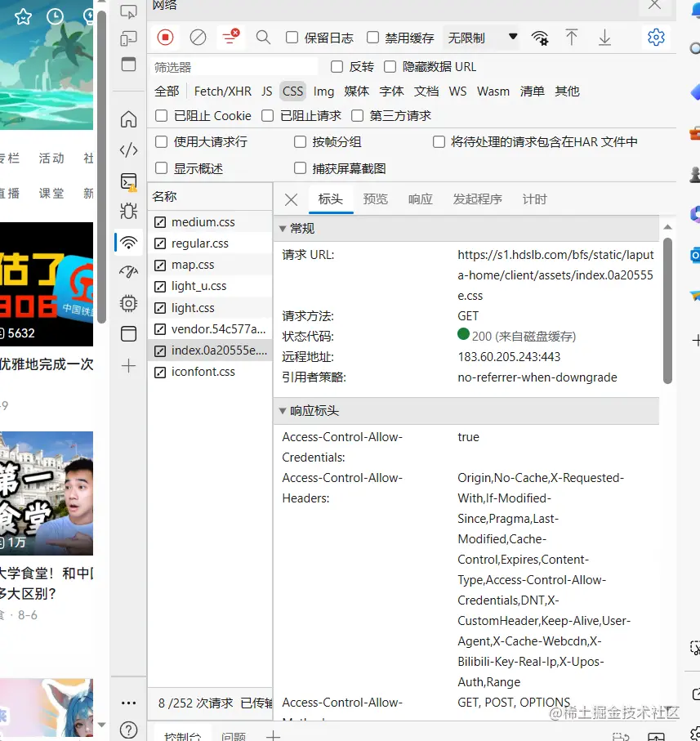
Task: Select the iconfont.css request
Action: coord(210,372)
